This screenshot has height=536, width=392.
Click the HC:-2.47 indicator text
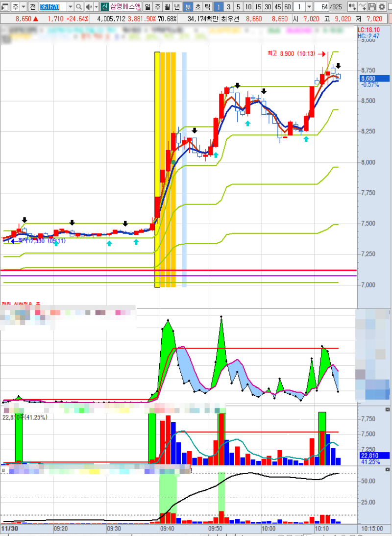(x=368, y=36)
